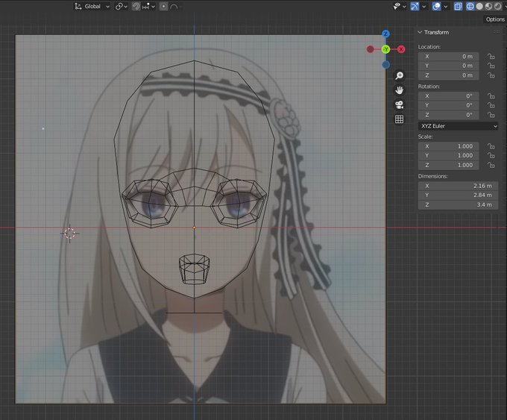
Task: Click the red X axis gizmo handle
Action: coord(401,49)
